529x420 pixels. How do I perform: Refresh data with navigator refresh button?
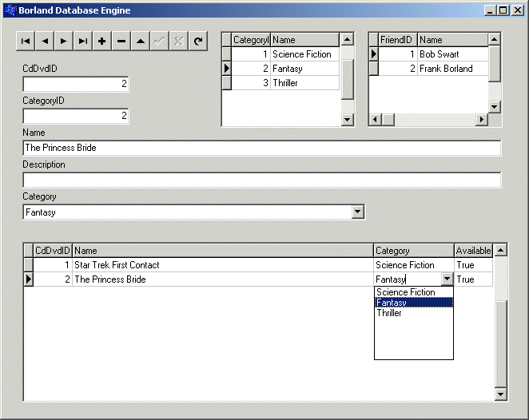click(x=198, y=42)
